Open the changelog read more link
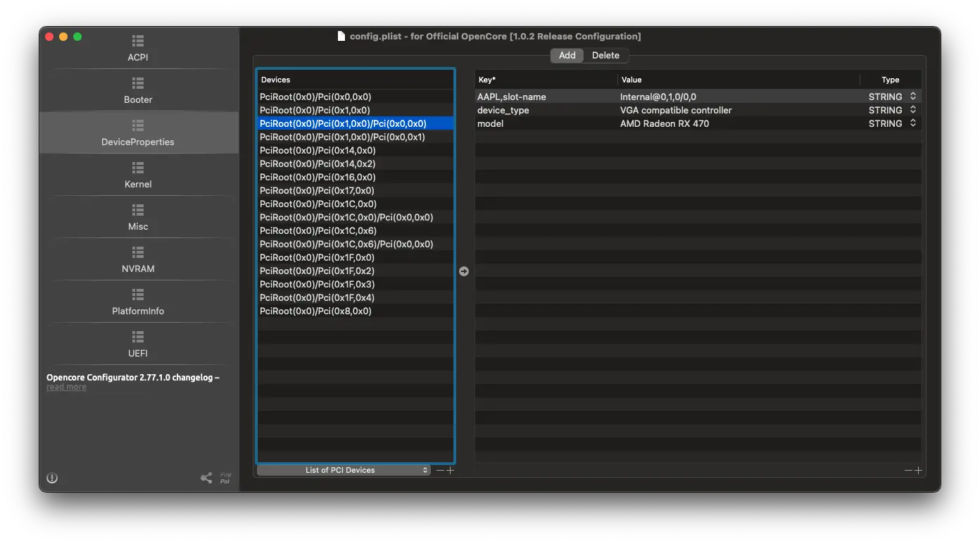This screenshot has height=544, width=980. tap(66, 387)
